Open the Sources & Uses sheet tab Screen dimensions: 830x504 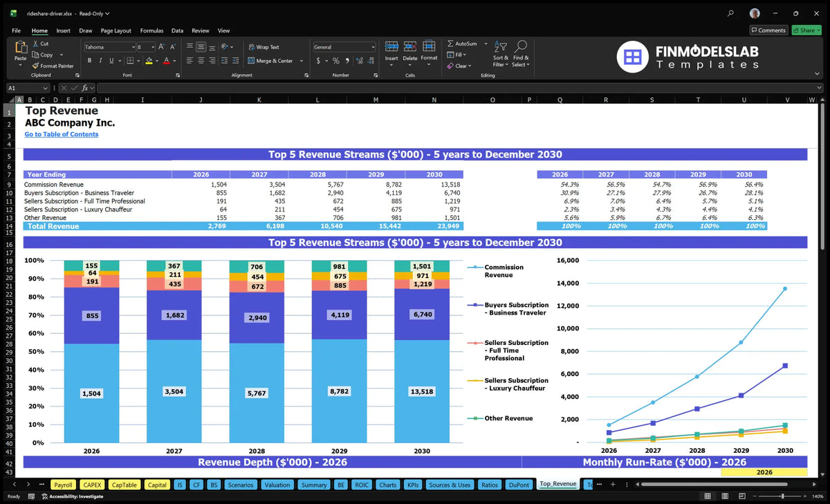pyautogui.click(x=450, y=485)
